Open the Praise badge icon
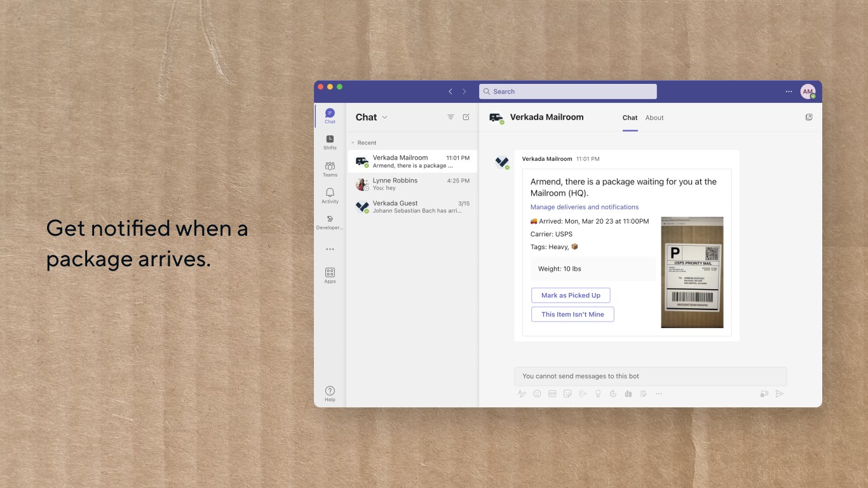This screenshot has height=488, width=868. tap(598, 394)
